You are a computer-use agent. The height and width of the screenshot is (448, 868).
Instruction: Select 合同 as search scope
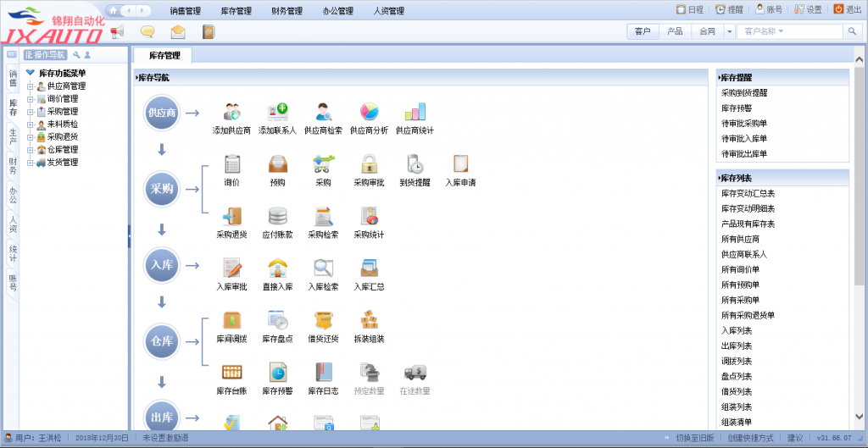(x=706, y=31)
